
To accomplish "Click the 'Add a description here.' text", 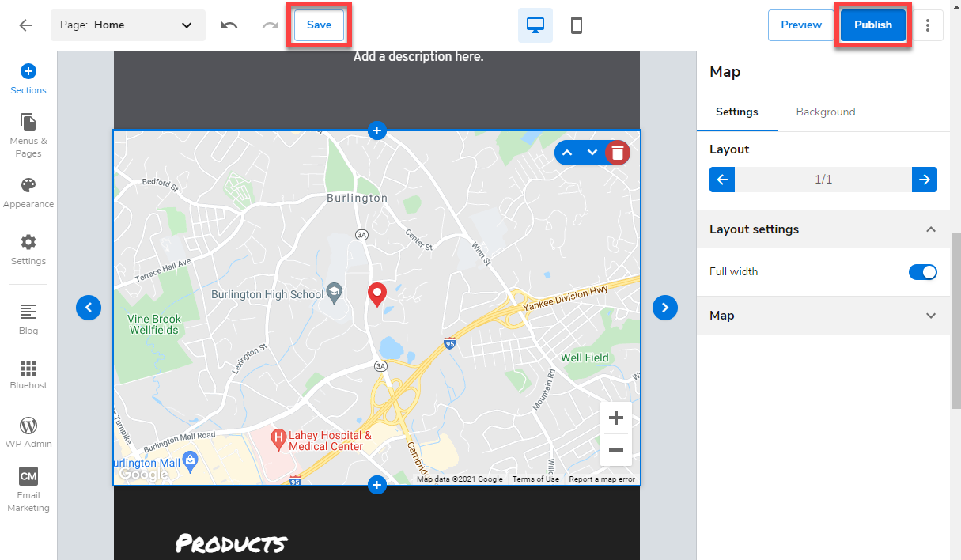I will pos(418,57).
